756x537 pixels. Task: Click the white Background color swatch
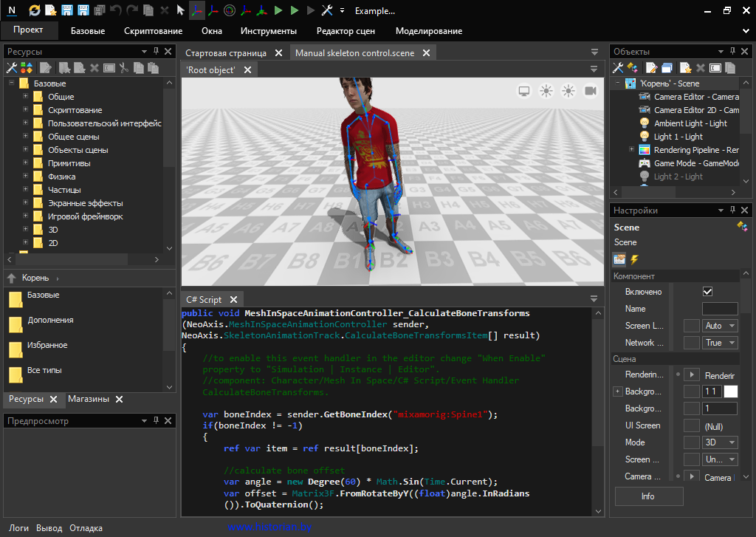(x=730, y=391)
